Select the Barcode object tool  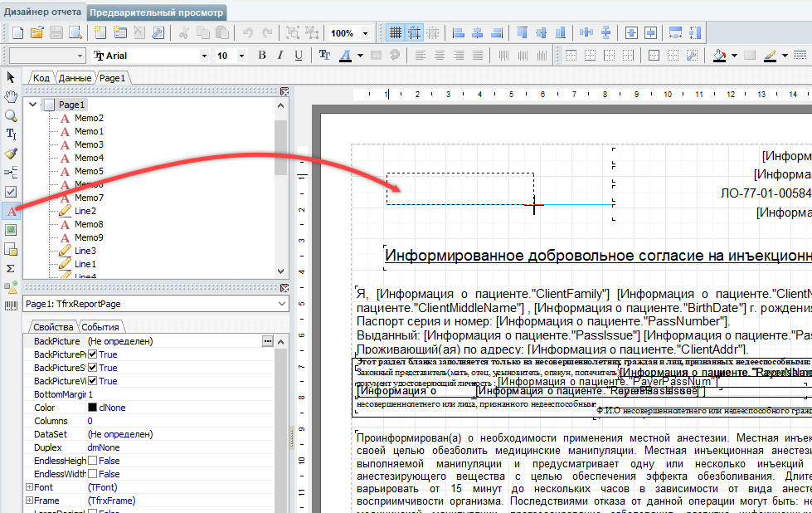12,306
